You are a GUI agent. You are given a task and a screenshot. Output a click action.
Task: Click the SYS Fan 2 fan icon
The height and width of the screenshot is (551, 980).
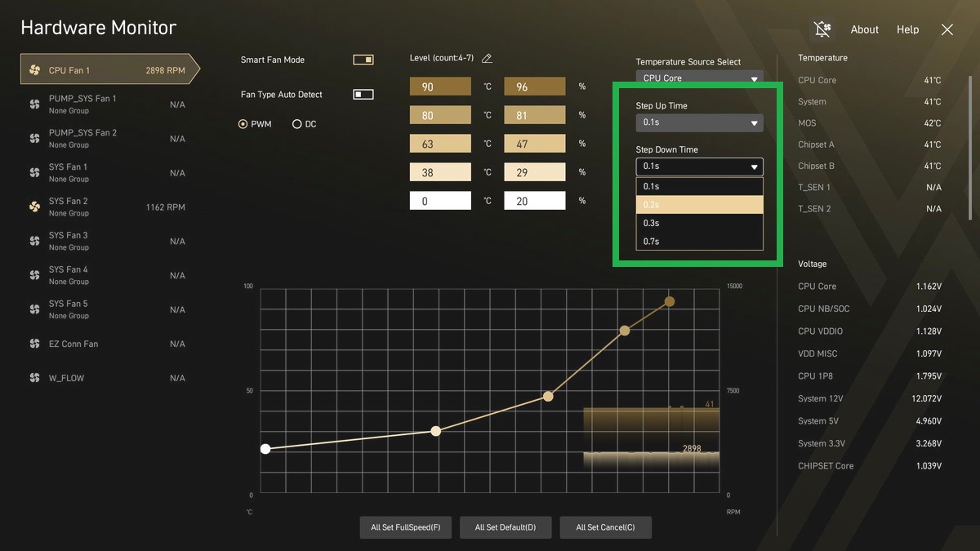(34, 207)
